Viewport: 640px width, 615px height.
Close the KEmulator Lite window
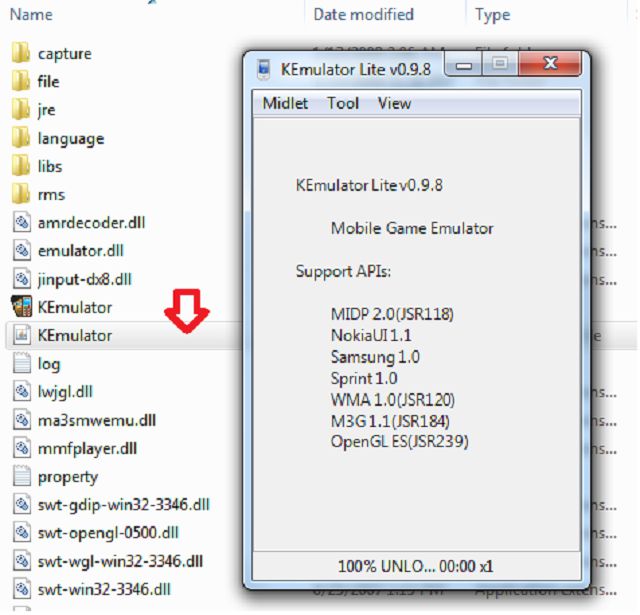[549, 64]
